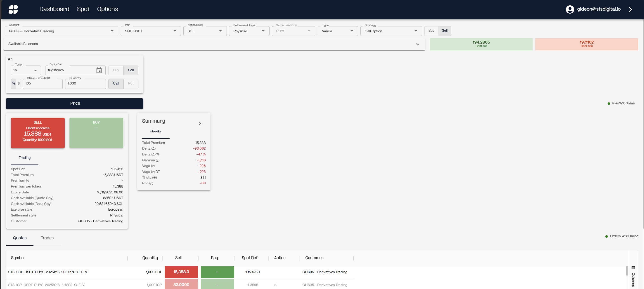
Task: Open the Tenor dropdown
Action: tap(26, 70)
